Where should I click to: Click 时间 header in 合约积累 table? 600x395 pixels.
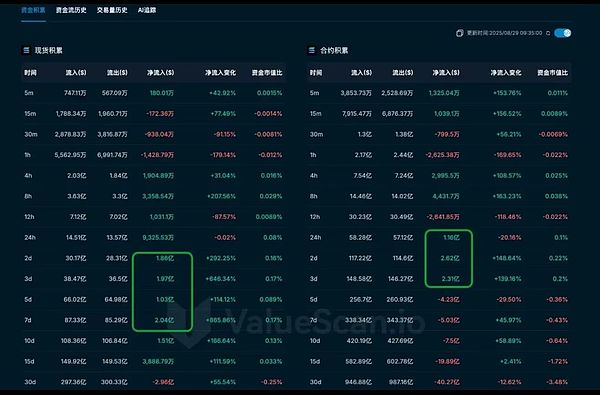click(316, 73)
